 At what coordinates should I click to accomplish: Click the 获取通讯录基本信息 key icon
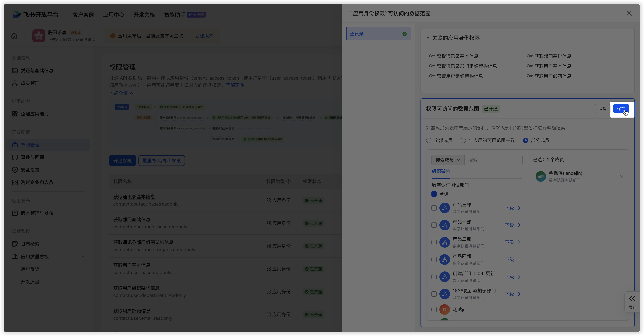[x=432, y=56]
